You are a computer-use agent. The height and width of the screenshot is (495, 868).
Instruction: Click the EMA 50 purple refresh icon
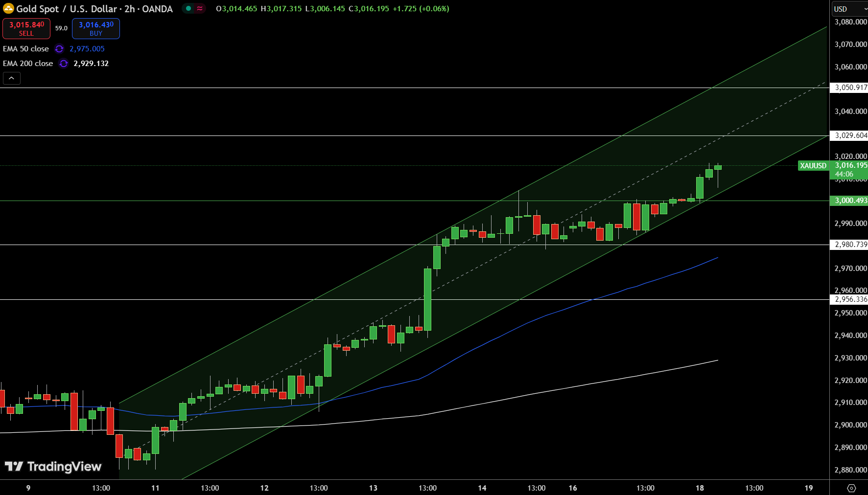click(x=59, y=49)
